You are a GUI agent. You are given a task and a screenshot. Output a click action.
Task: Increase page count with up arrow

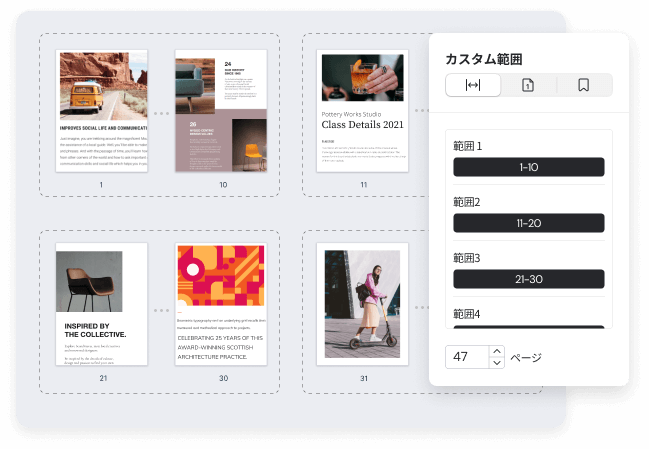pyautogui.click(x=497, y=351)
